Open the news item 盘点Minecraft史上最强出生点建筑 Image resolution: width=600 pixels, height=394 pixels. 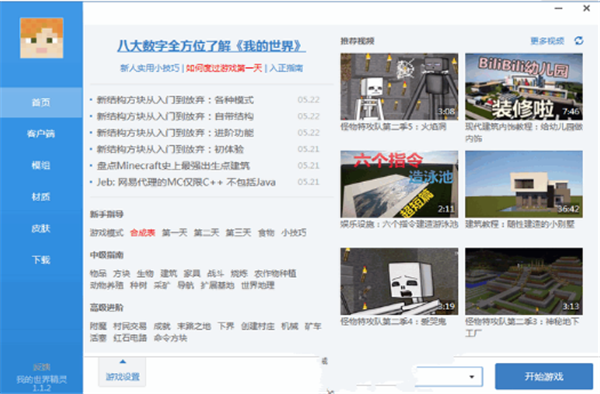[x=173, y=166]
